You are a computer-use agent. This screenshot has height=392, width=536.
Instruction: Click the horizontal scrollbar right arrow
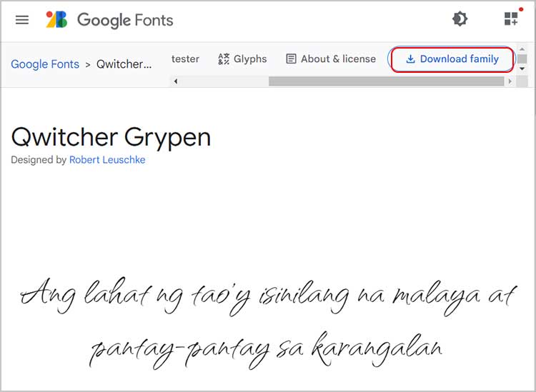[x=510, y=81]
